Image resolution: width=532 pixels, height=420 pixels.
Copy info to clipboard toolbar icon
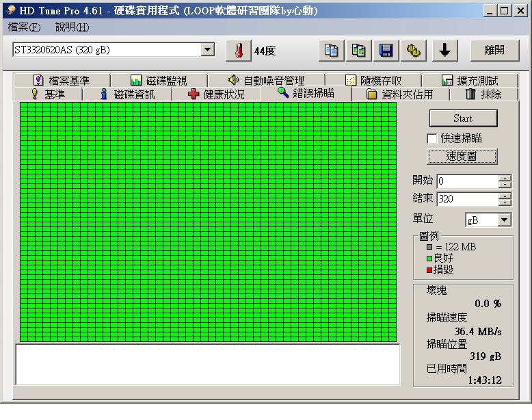331,51
